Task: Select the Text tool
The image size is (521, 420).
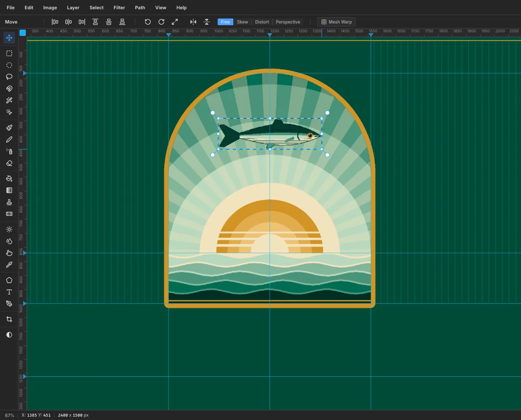Action: (9, 292)
